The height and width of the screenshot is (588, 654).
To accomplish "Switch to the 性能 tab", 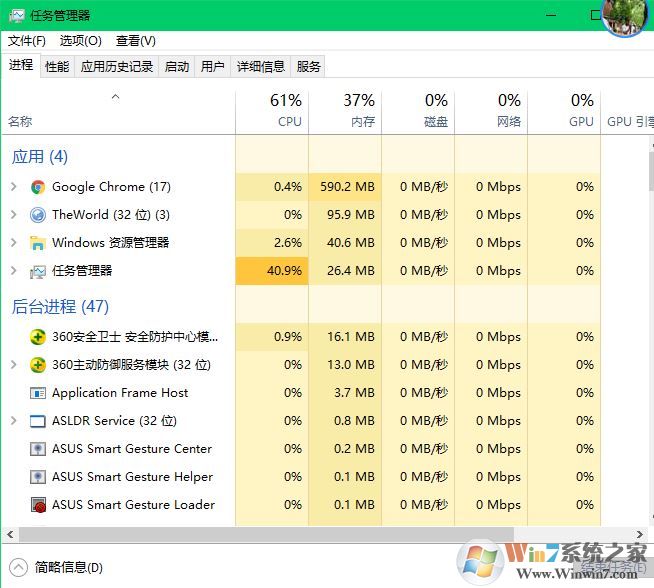I will tap(57, 67).
